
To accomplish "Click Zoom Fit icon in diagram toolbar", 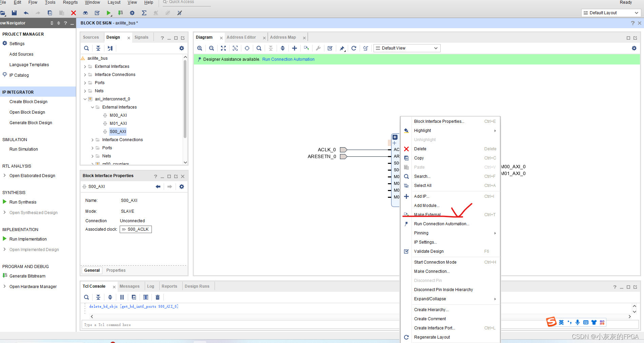I will point(223,48).
